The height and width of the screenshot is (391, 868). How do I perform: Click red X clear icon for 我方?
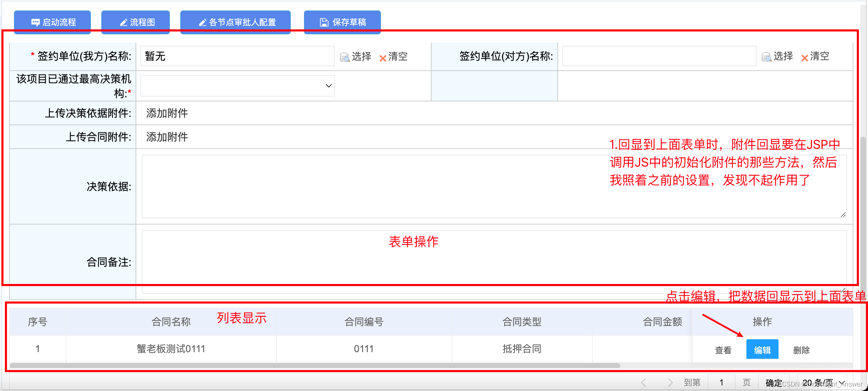point(383,58)
